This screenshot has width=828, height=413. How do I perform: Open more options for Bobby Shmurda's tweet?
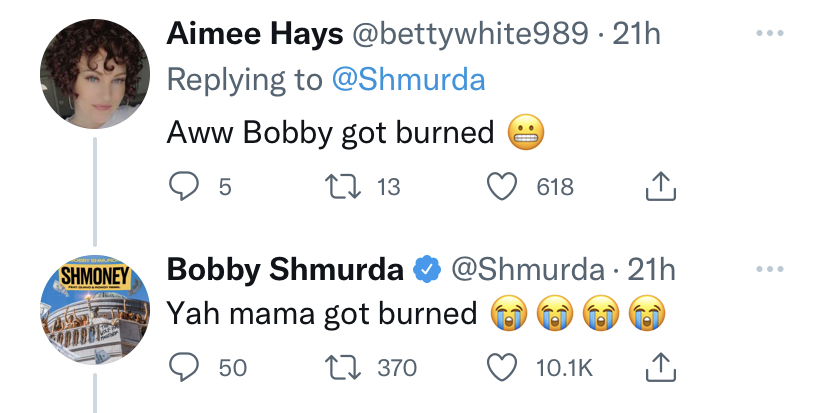tap(767, 269)
